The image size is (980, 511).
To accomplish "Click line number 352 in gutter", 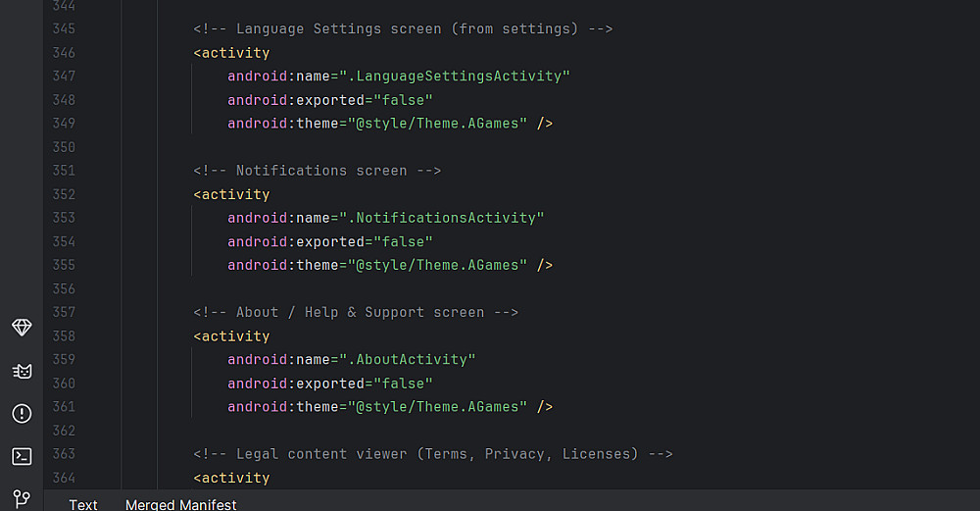I will pyautogui.click(x=64, y=194).
